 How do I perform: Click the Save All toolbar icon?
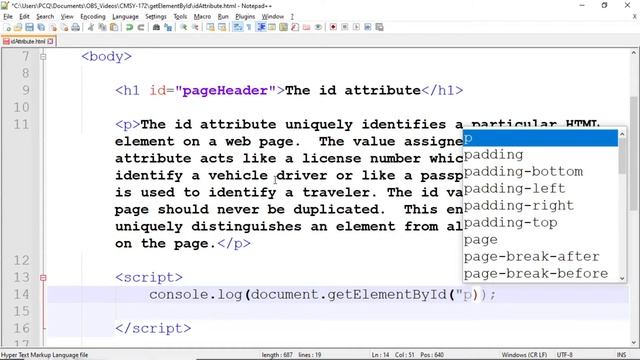click(x=41, y=27)
